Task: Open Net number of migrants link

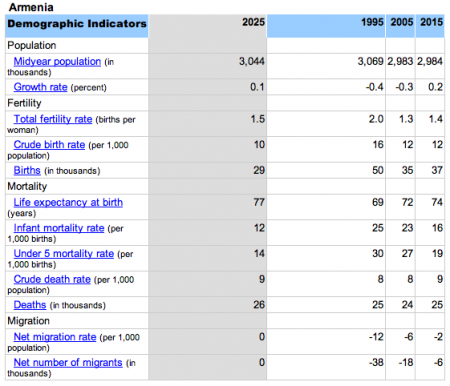Action: click(68, 362)
